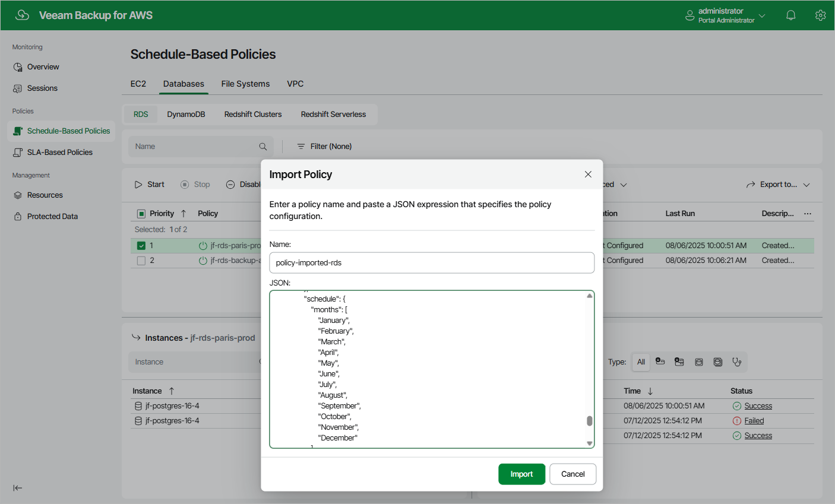Select Redshift Clusters sub-tab
Image resolution: width=835 pixels, height=504 pixels.
click(x=253, y=115)
